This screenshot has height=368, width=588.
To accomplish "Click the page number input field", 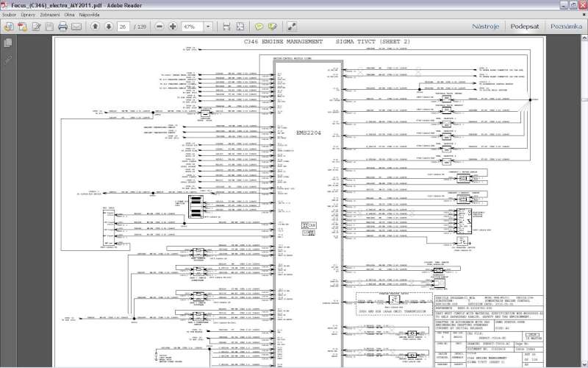I will [x=123, y=26].
